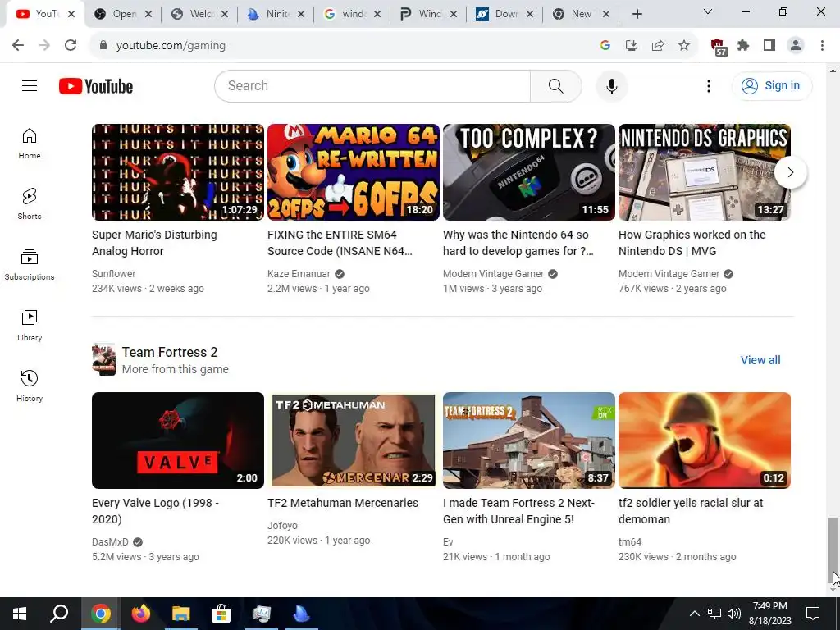
Task: Open the network icon in system tray
Action: click(714, 614)
